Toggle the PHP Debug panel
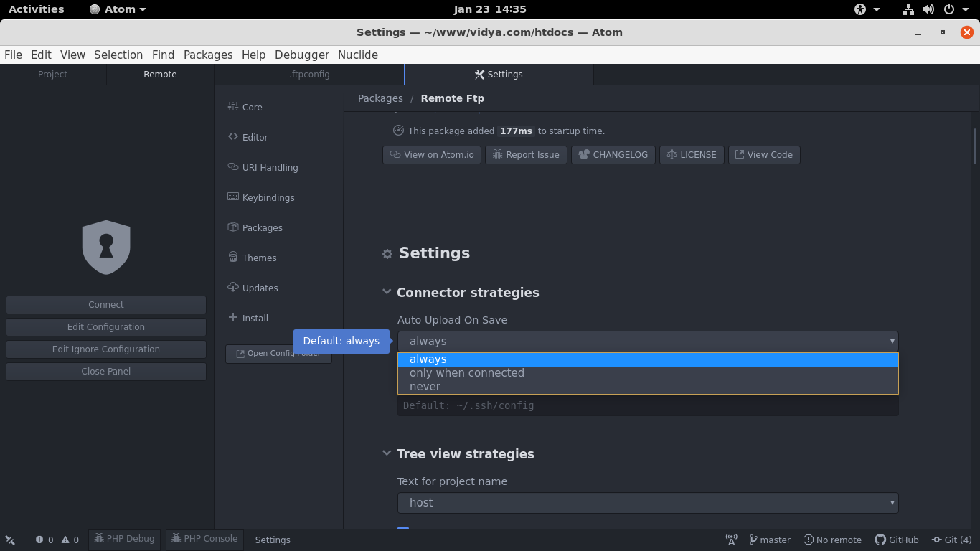 tap(124, 539)
